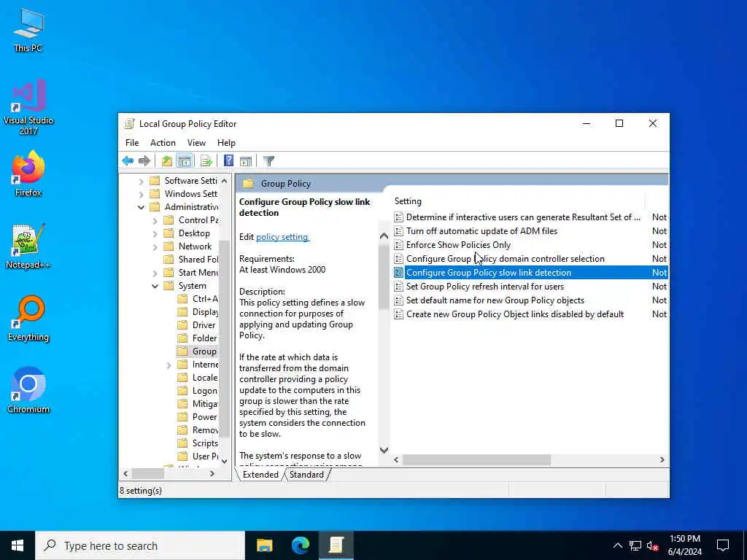Click the Setting column header
Screen dimensions: 747x560
[519, 201]
